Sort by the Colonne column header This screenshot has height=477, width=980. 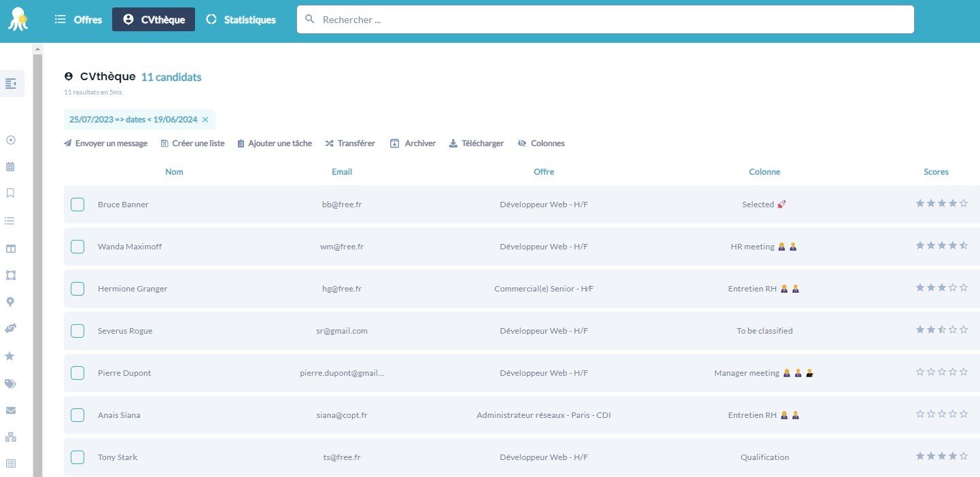point(765,172)
